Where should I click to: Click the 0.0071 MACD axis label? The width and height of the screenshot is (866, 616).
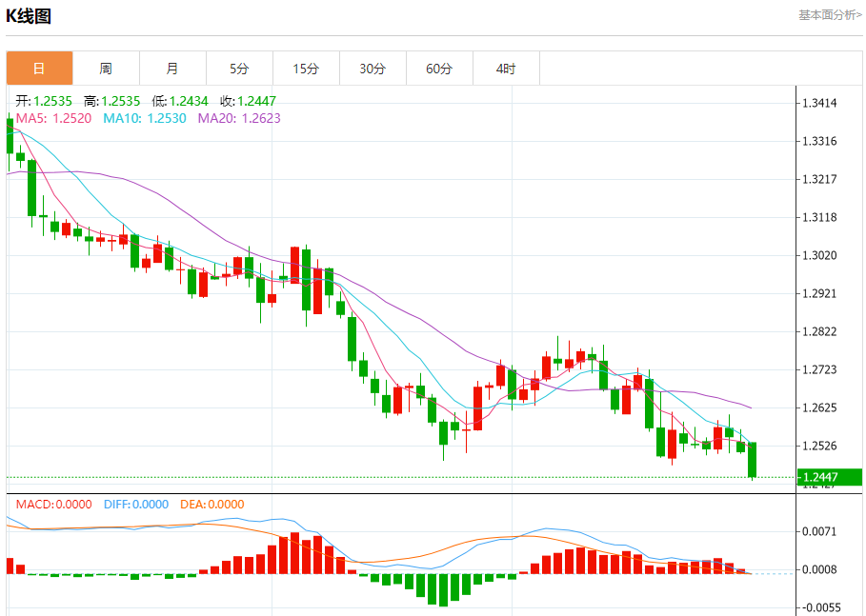819,531
